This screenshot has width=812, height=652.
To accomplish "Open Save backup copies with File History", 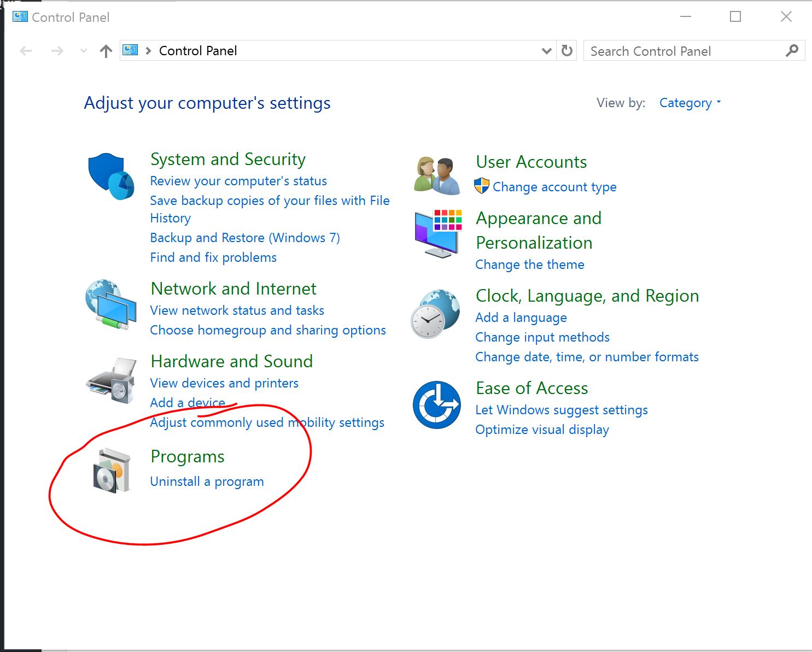I will click(x=270, y=209).
